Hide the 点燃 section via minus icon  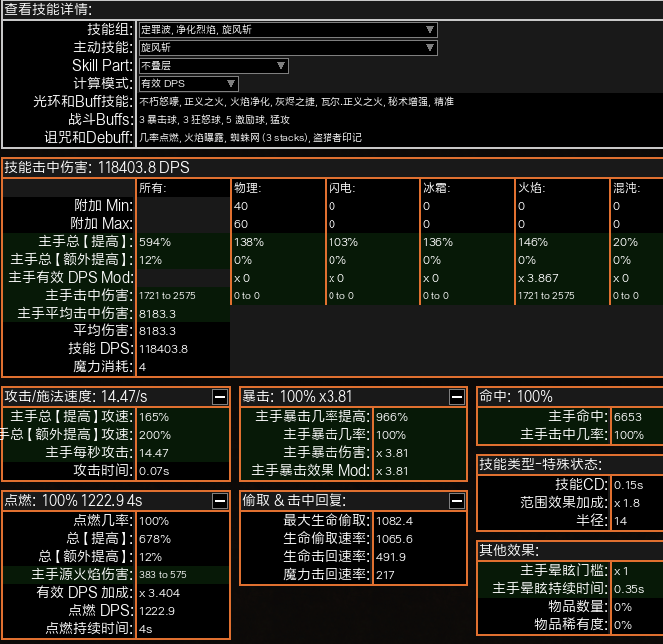220,500
